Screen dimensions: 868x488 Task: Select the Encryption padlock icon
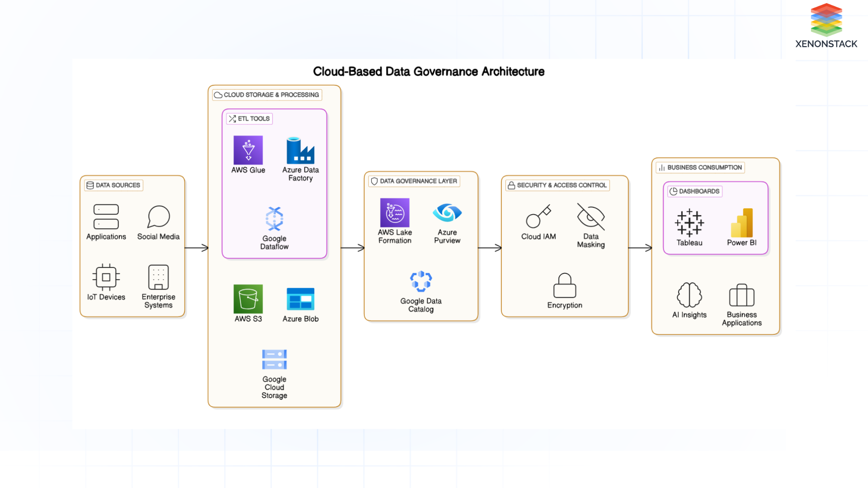(564, 285)
